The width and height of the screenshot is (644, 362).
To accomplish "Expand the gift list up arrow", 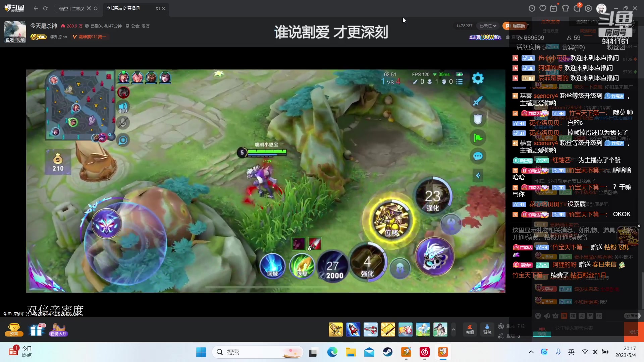I will pyautogui.click(x=453, y=329).
